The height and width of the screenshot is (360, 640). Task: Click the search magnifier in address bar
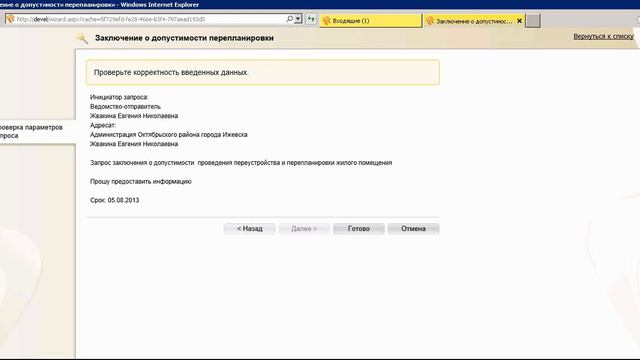(x=289, y=19)
